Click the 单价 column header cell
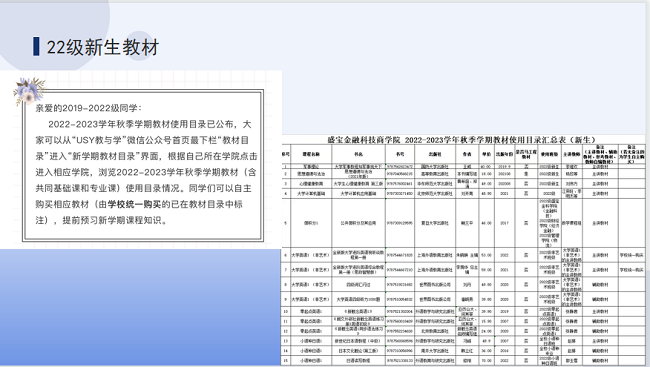 (x=486, y=154)
